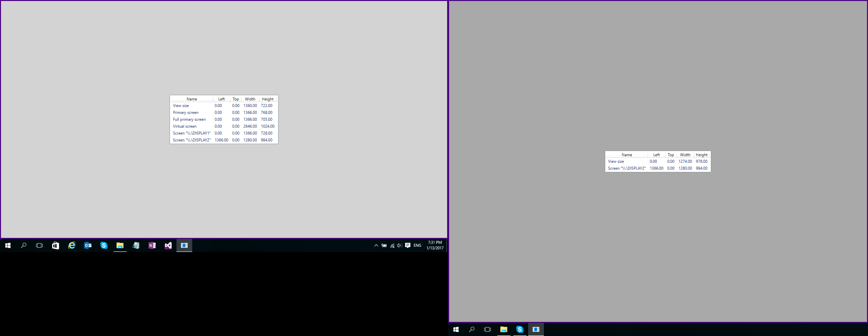
Task: Click the height value 1024.00
Action: click(268, 126)
